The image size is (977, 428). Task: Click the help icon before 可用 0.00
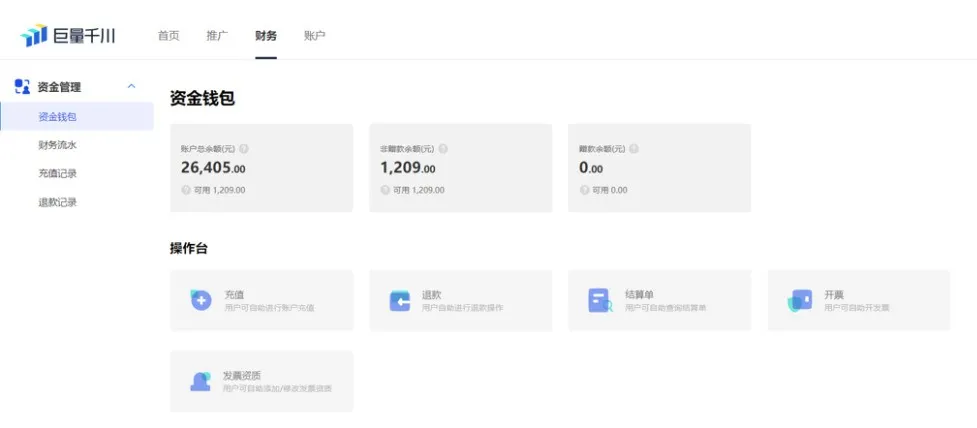pyautogui.click(x=584, y=190)
